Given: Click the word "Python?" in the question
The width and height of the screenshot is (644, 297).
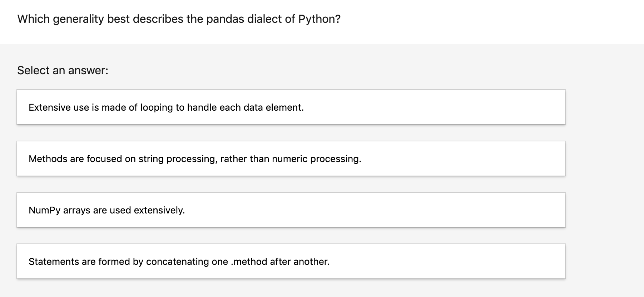Looking at the screenshot, I should [x=319, y=19].
